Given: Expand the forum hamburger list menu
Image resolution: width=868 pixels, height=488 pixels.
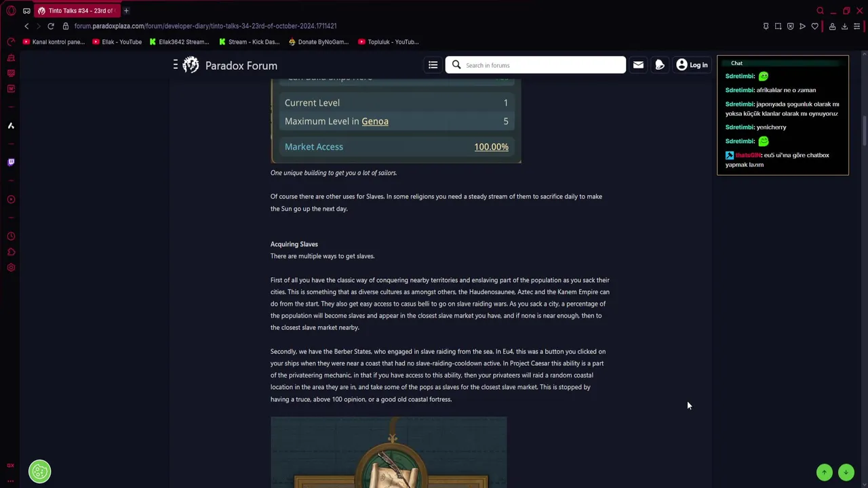Looking at the screenshot, I should point(433,65).
